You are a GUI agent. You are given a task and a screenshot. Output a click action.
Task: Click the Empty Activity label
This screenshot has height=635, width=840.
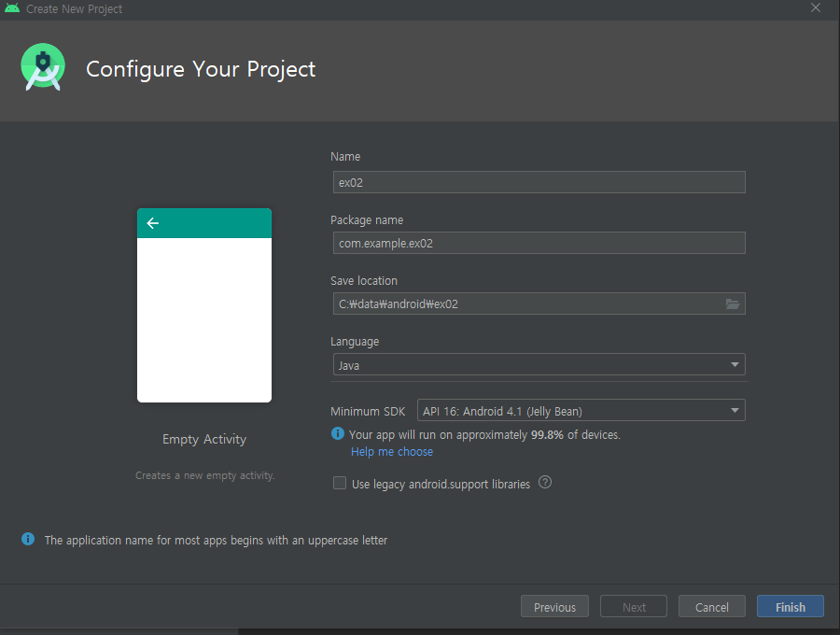(x=204, y=440)
